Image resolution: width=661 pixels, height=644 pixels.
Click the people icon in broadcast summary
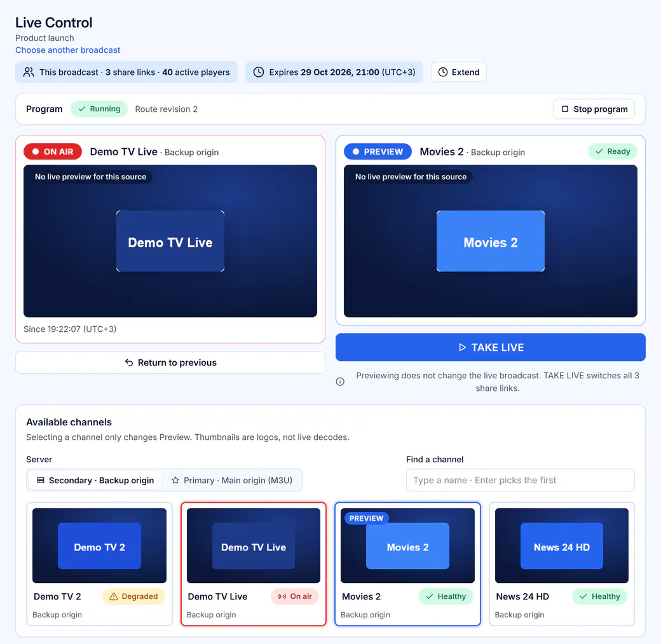pos(28,72)
